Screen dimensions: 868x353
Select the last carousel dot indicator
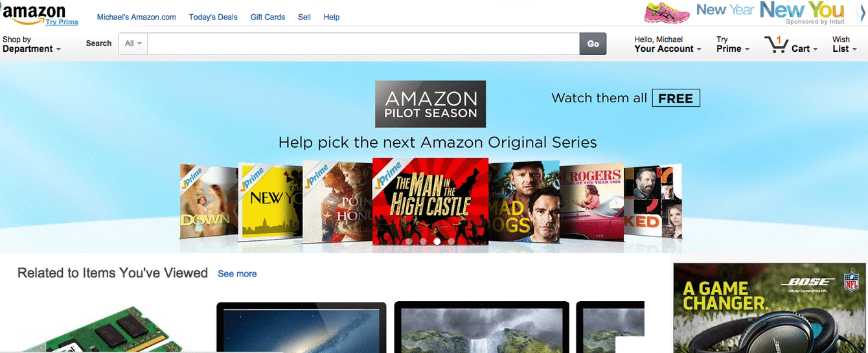[x=451, y=242]
